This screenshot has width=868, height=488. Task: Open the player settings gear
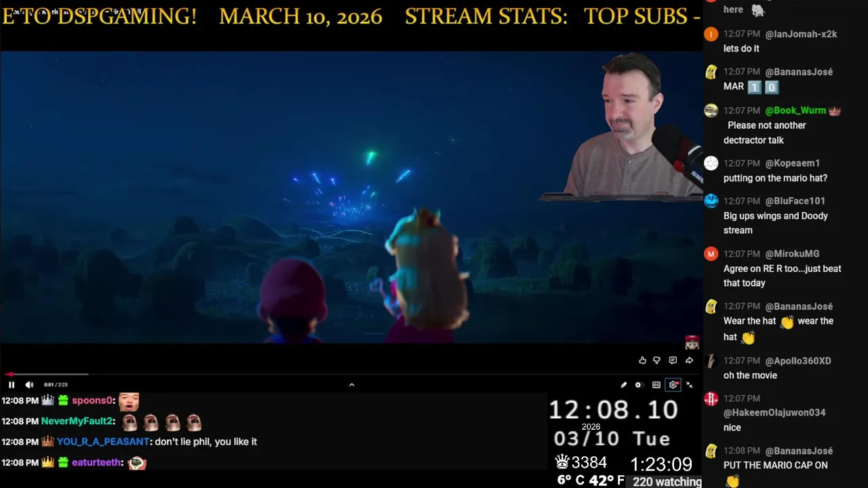point(673,385)
